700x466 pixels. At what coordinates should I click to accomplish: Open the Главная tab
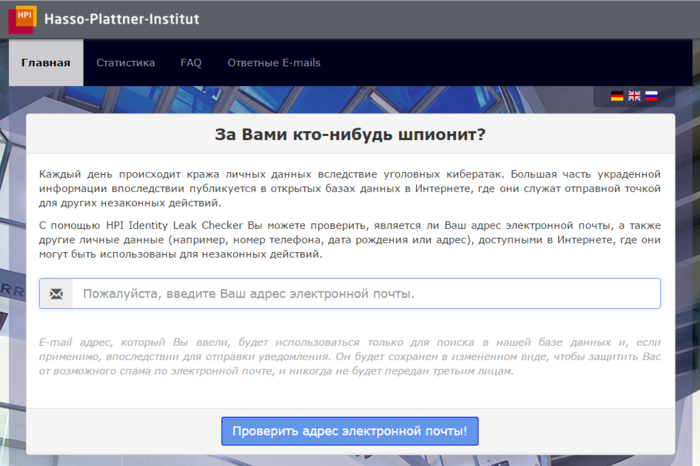[x=46, y=62]
